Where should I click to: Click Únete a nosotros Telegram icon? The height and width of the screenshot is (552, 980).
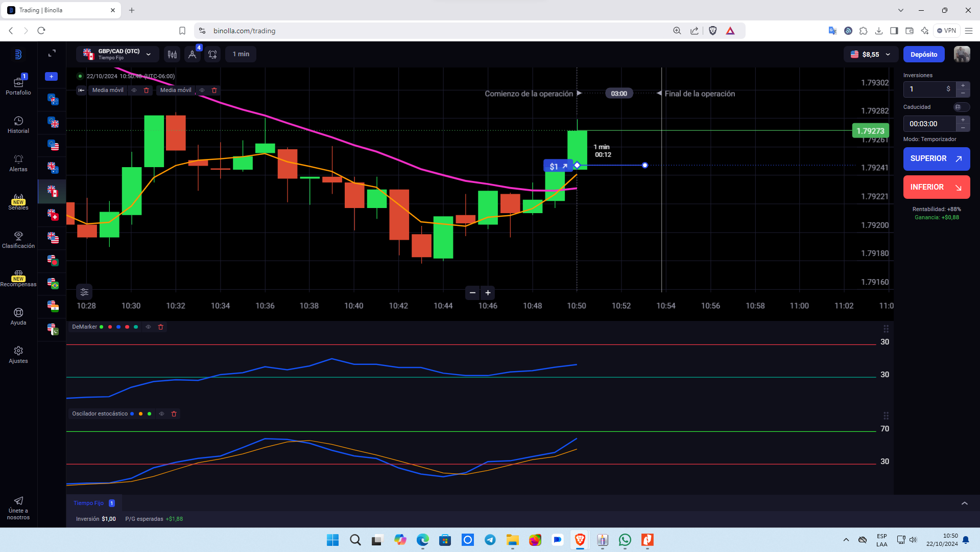point(18,501)
